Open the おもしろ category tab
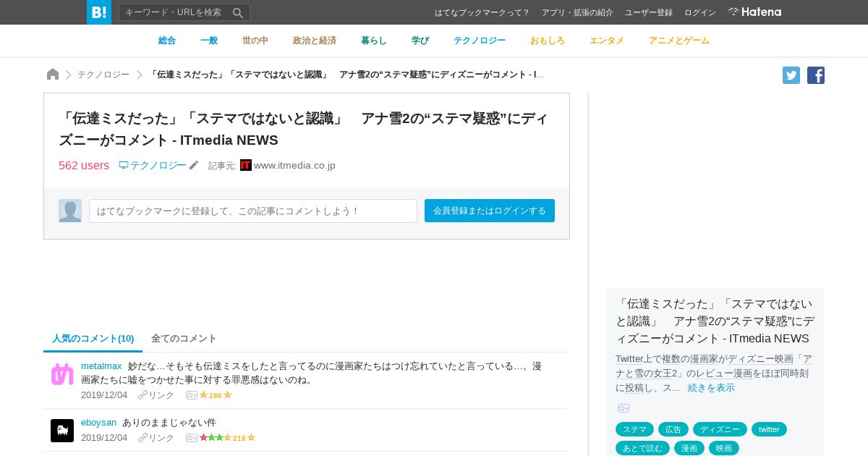 pos(548,41)
